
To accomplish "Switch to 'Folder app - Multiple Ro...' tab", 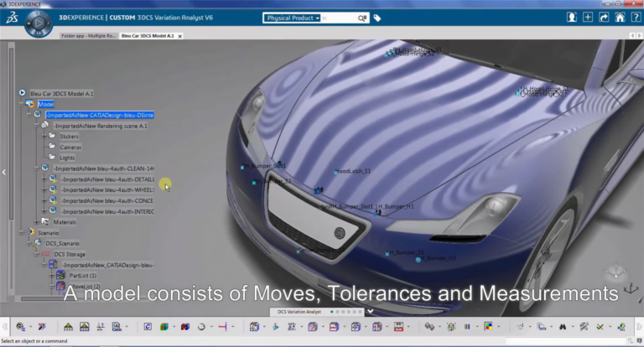I will [88, 36].
